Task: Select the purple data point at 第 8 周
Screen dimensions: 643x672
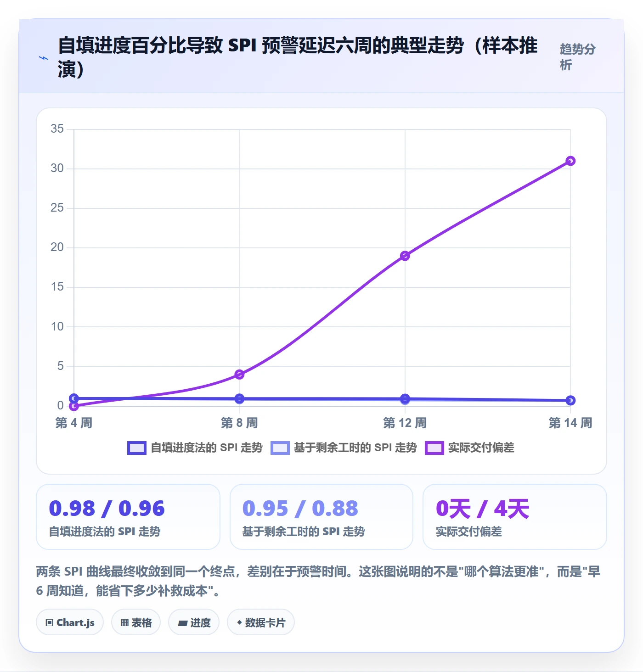Action: (239, 375)
